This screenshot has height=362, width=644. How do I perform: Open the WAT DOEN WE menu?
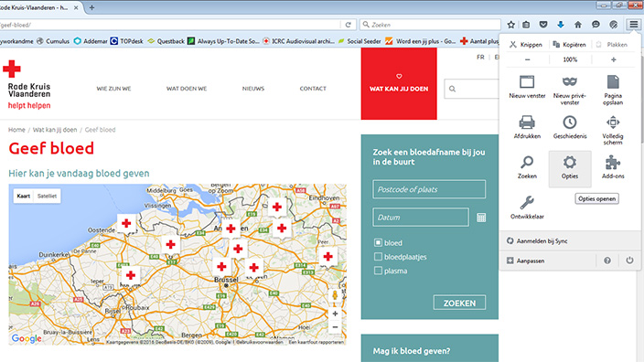point(187,89)
